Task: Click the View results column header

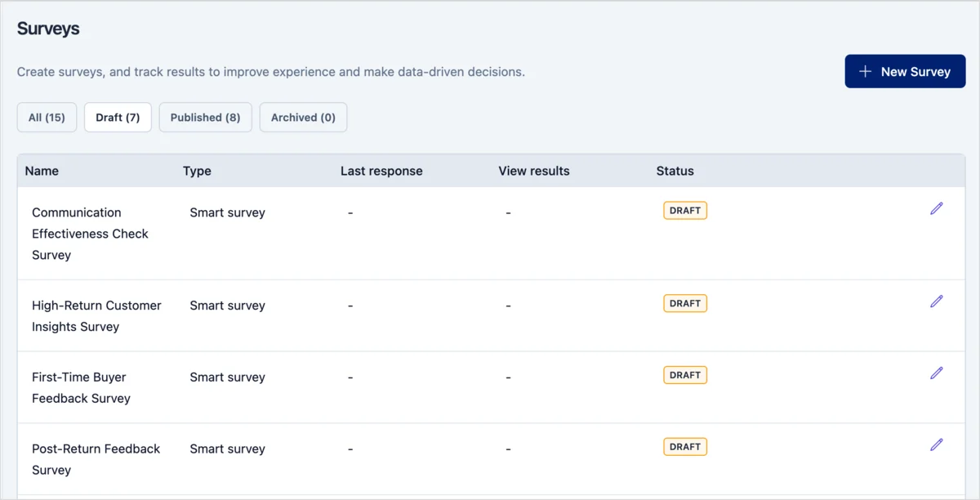Action: (x=534, y=171)
